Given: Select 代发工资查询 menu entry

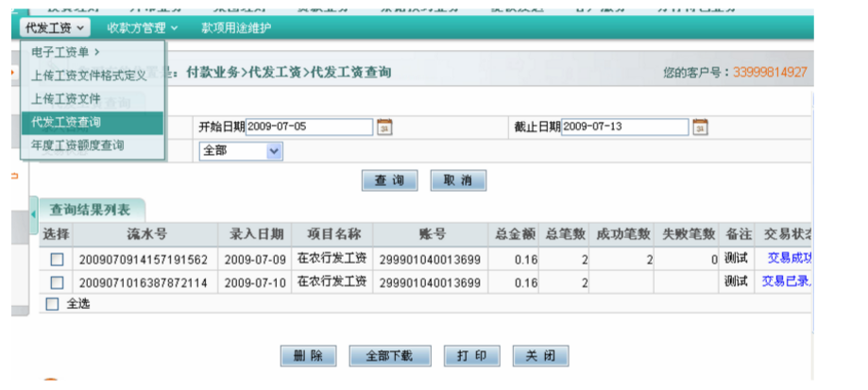Looking at the screenshot, I should (66, 123).
